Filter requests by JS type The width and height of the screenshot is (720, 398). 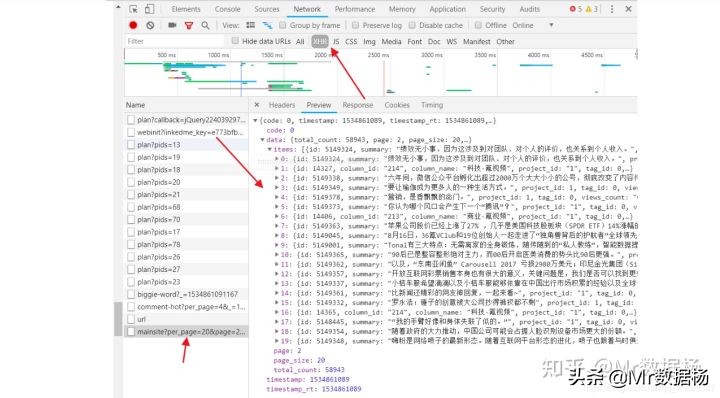[x=336, y=41]
